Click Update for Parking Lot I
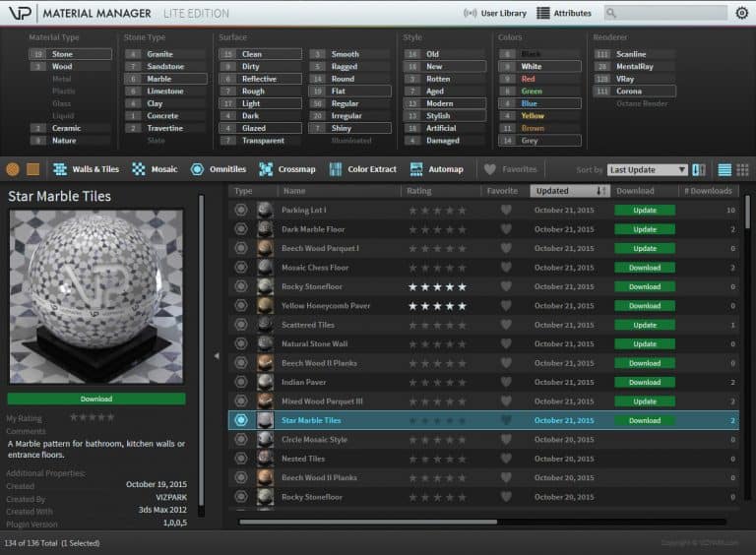The image size is (756, 555). pos(645,211)
